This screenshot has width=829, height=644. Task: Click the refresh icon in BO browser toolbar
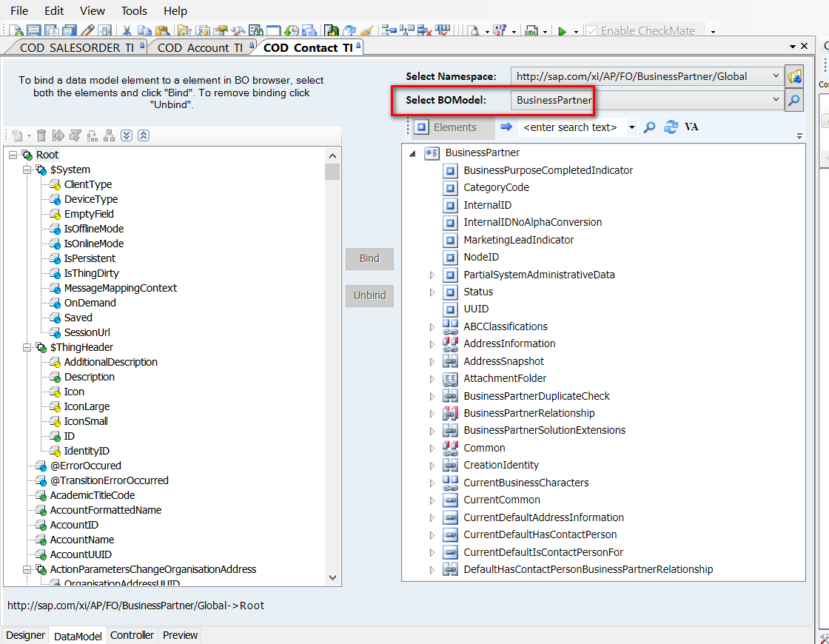(x=671, y=127)
